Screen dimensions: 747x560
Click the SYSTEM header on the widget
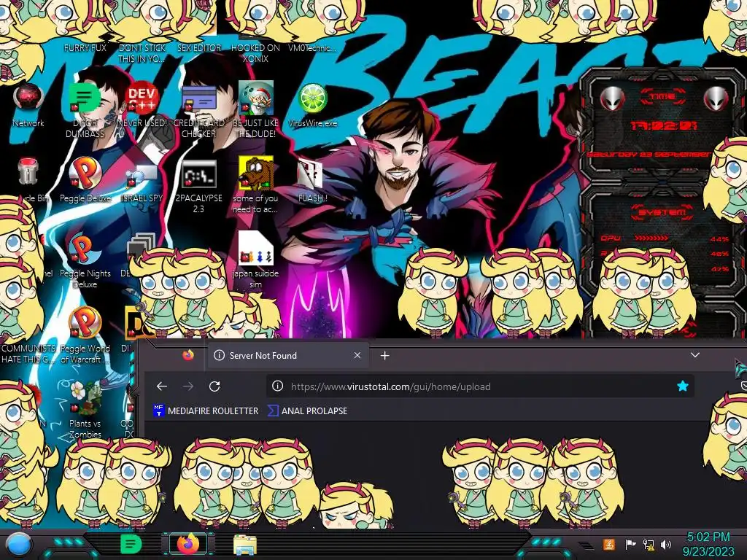[662, 212]
